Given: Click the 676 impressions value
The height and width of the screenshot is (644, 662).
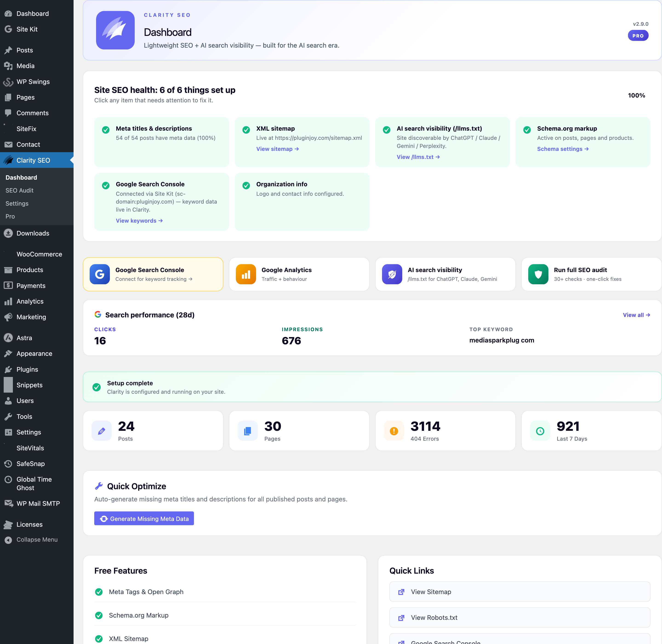Looking at the screenshot, I should point(291,341).
